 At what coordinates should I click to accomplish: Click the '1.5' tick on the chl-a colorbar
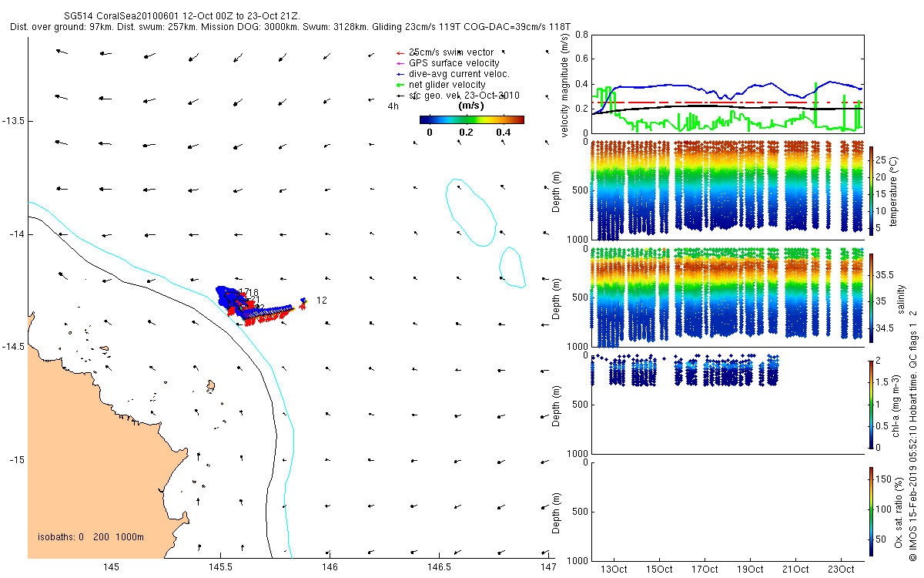pos(883,382)
